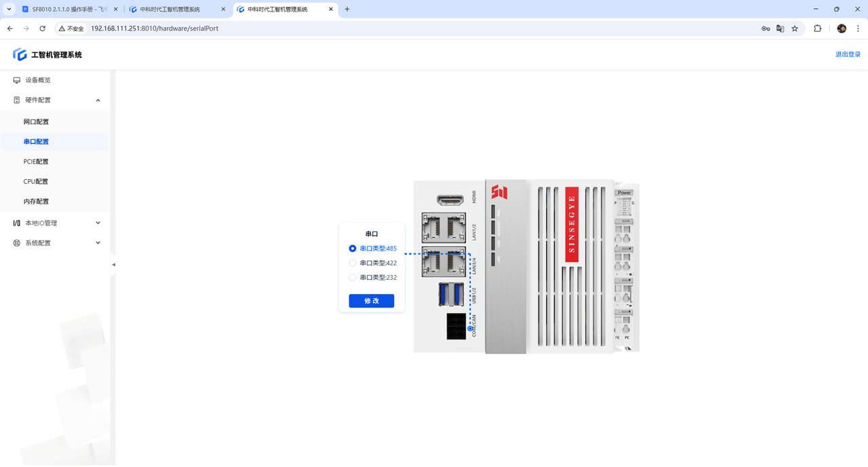The width and height of the screenshot is (868, 467).
Task: Click the translate page icon
Action: (781, 29)
